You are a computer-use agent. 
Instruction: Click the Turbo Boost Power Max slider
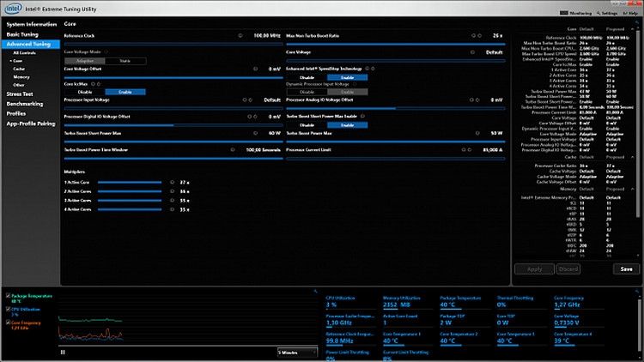[396, 142]
